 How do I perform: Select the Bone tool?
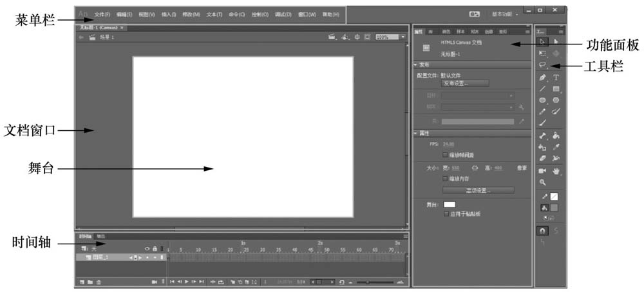(x=542, y=135)
